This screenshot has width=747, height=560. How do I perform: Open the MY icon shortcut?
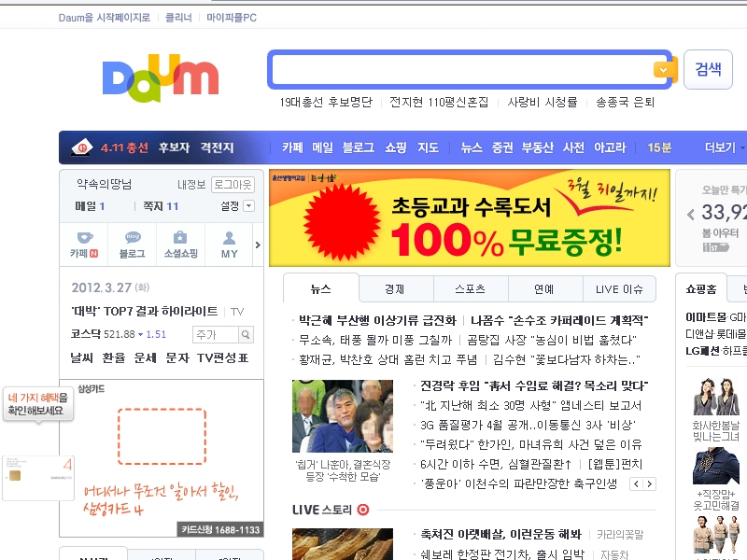pos(229,245)
